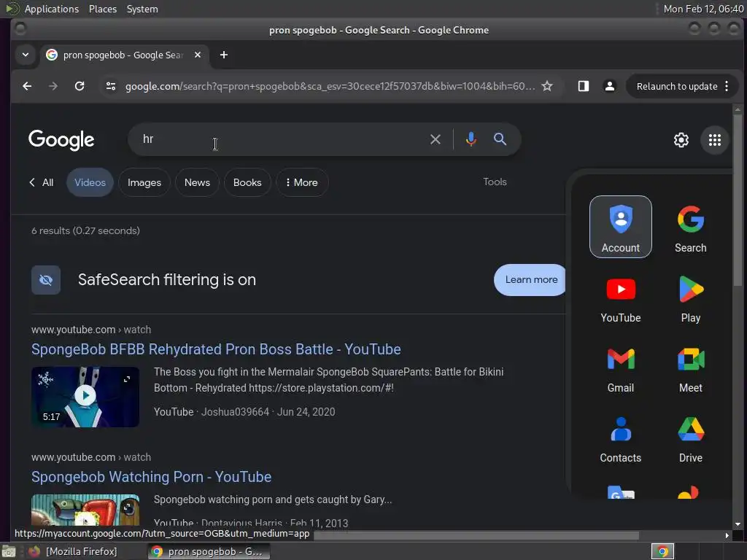Open the second result's video thumbnail
Screen dimensions: 747x560
85,510
